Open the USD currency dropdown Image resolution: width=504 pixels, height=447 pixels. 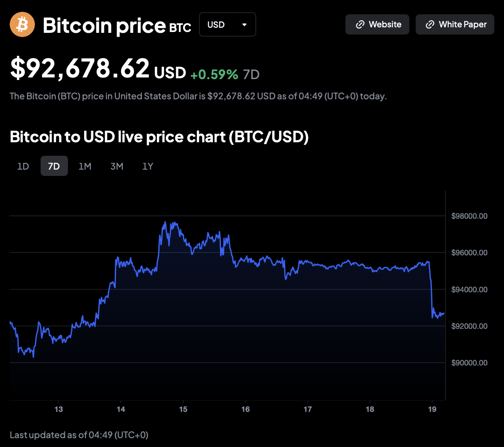click(x=227, y=24)
